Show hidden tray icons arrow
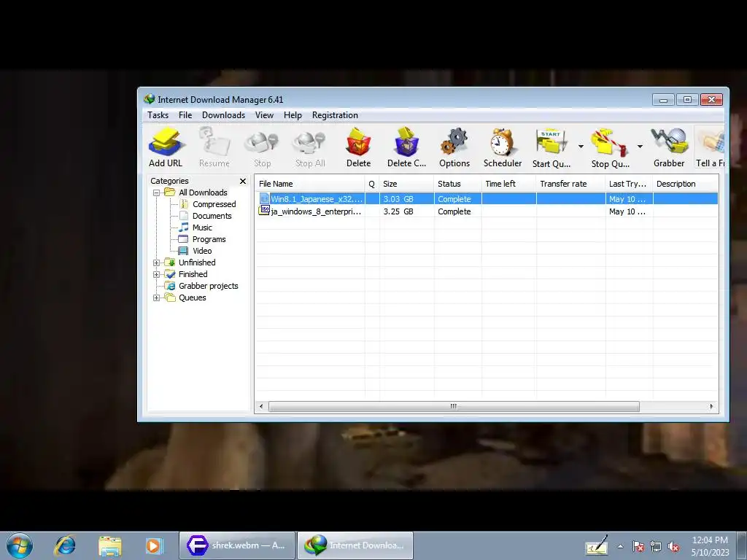The height and width of the screenshot is (560, 747). coord(620,547)
